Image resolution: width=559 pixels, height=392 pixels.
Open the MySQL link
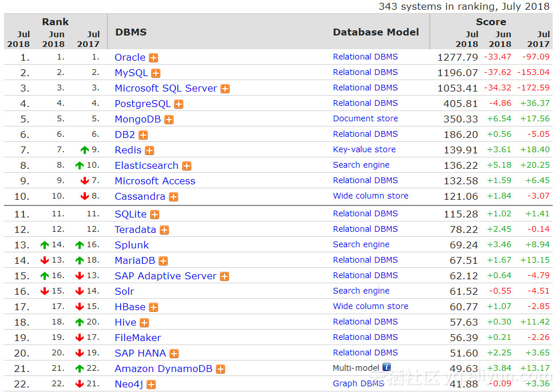[131, 73]
